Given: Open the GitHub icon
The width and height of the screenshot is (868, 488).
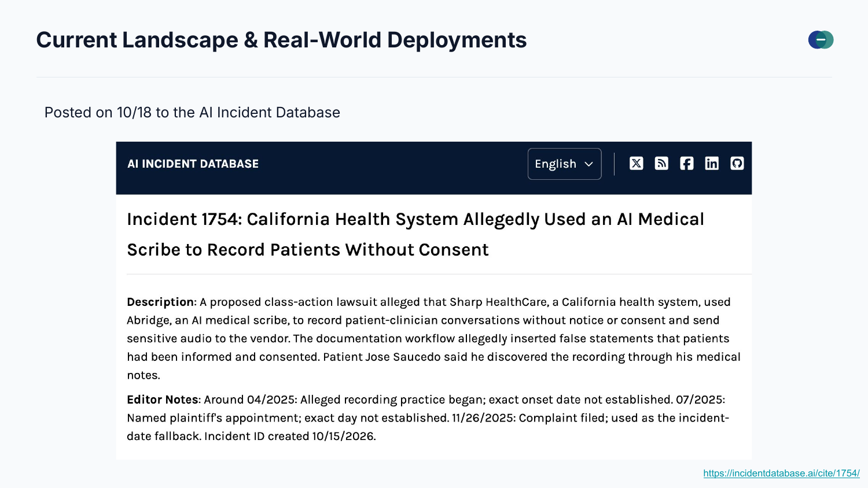Looking at the screenshot, I should click(x=737, y=164).
